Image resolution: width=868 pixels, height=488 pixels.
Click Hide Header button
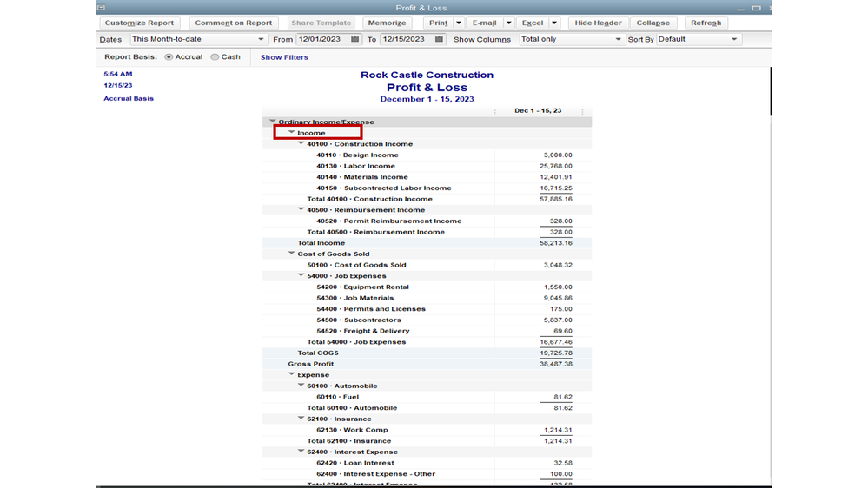point(598,23)
